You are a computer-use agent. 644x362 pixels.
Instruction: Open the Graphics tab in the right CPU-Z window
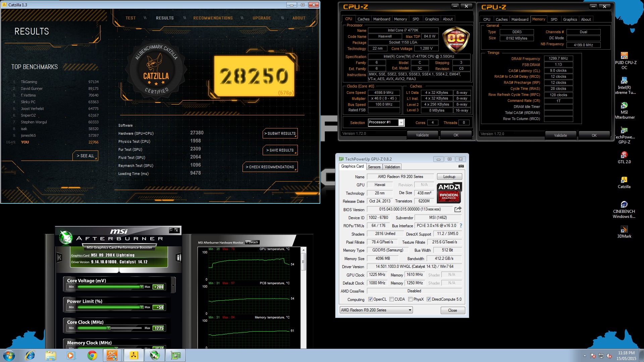click(570, 19)
